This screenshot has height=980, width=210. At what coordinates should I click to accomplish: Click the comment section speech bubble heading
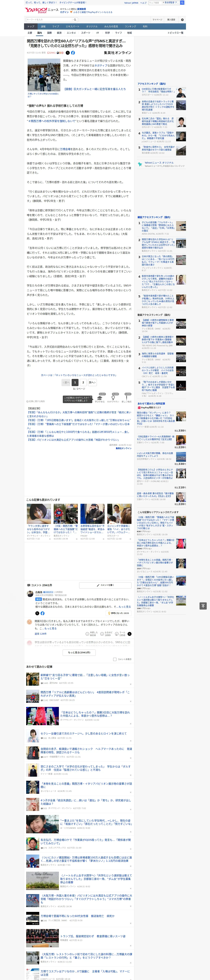click(39, 585)
